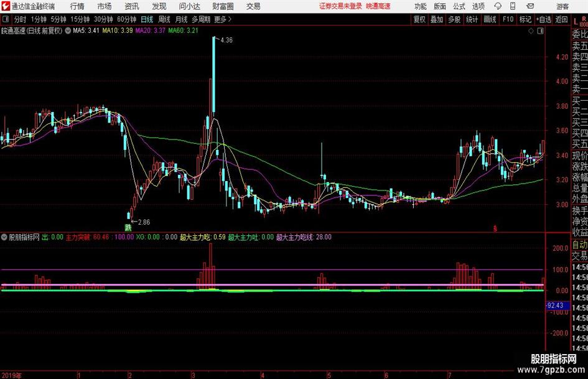The width and height of the screenshot is (588, 379).
Task: Open the 版面 menu
Action: (439, 6)
